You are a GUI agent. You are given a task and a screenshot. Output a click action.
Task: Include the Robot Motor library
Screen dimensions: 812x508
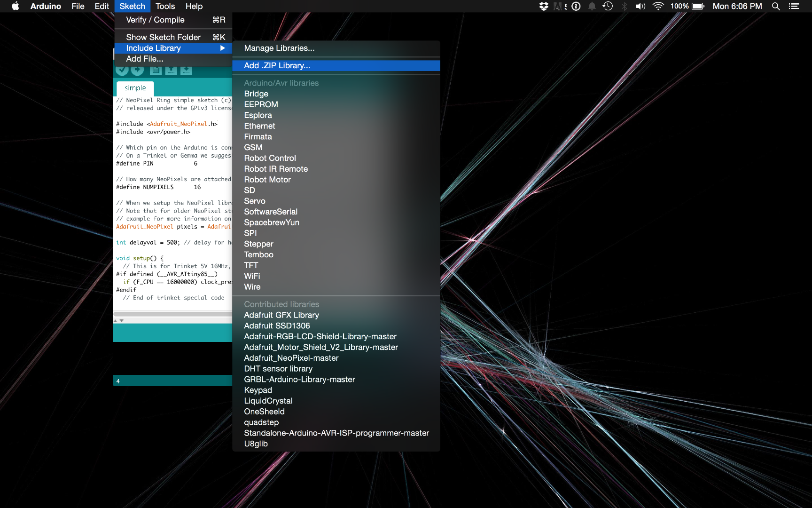336,180
